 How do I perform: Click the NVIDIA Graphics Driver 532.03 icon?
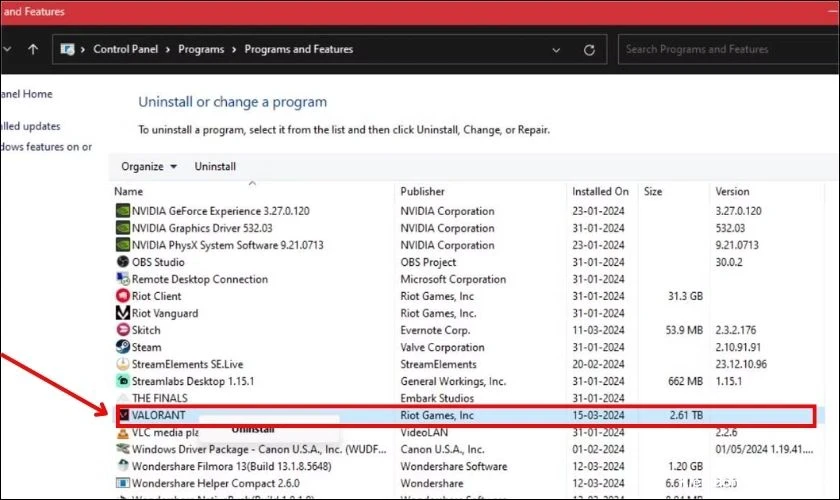point(123,228)
